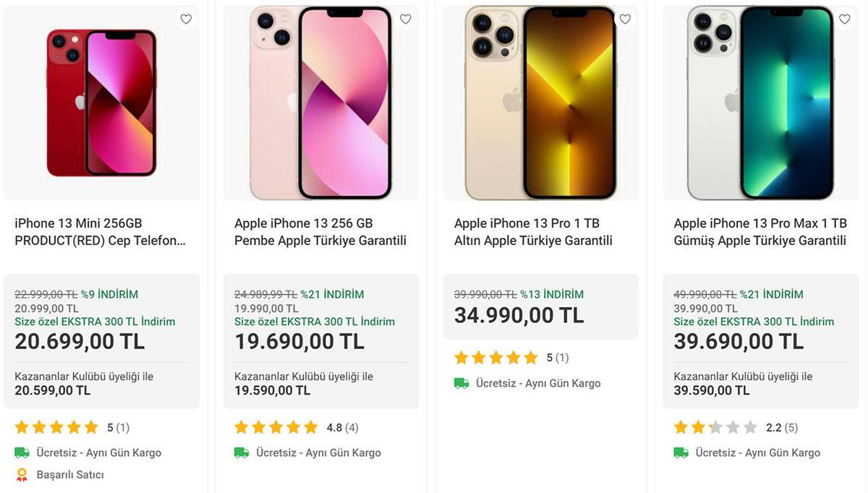
Task: Click the red iPhone 13 Mini product image
Action: click(x=101, y=101)
